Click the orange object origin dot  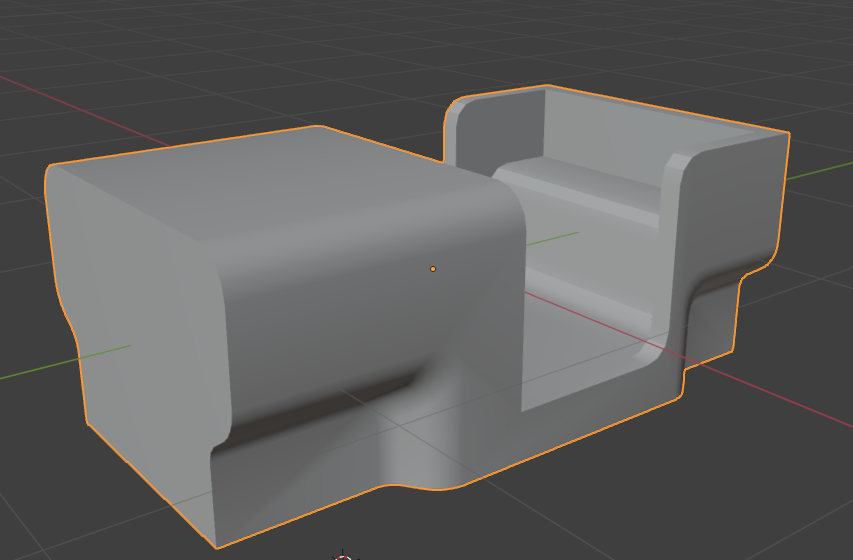(433, 269)
